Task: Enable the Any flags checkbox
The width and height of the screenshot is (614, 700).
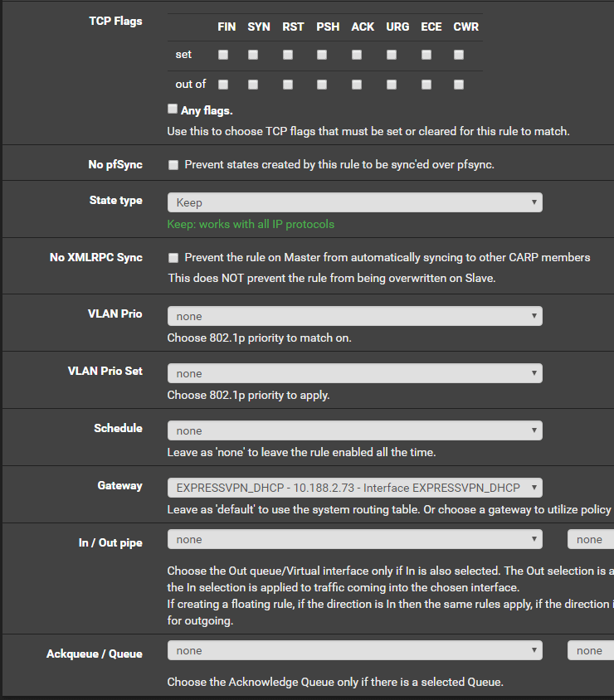Action: [x=173, y=109]
